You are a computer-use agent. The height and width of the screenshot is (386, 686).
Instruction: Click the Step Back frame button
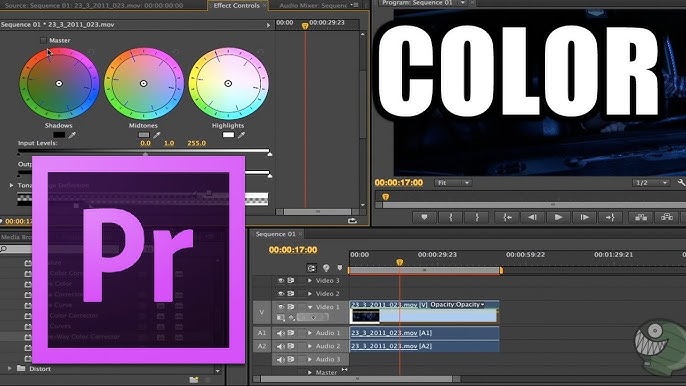pyautogui.click(x=532, y=217)
